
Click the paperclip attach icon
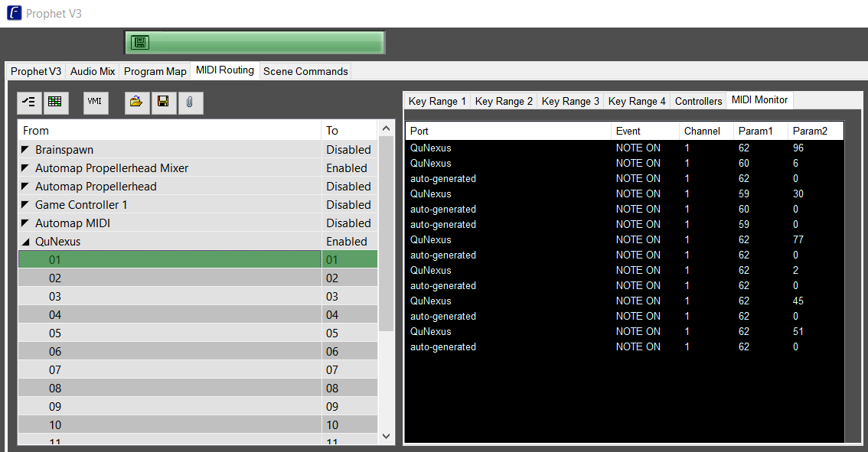pos(190,102)
